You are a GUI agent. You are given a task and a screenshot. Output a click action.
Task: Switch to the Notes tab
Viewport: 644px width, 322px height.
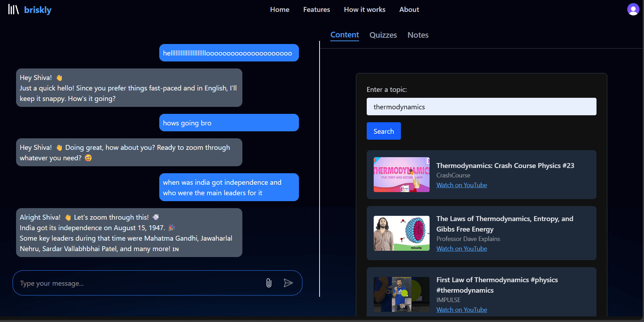click(418, 35)
